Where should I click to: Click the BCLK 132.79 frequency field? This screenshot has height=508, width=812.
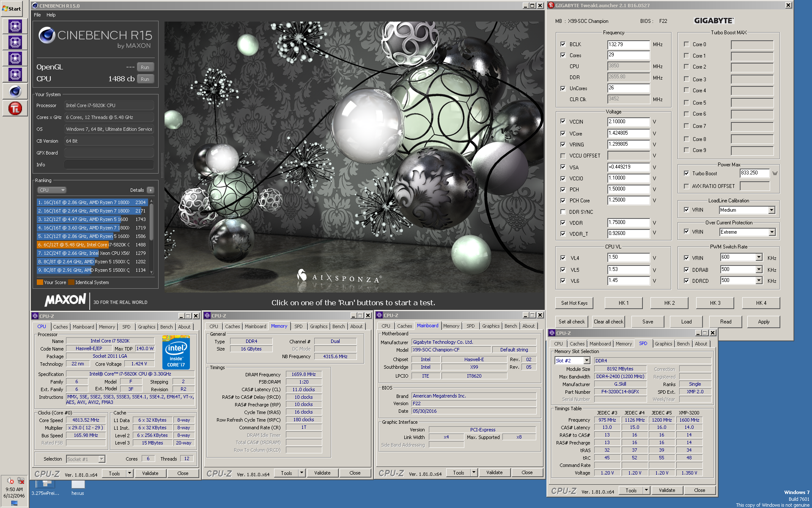click(628, 44)
